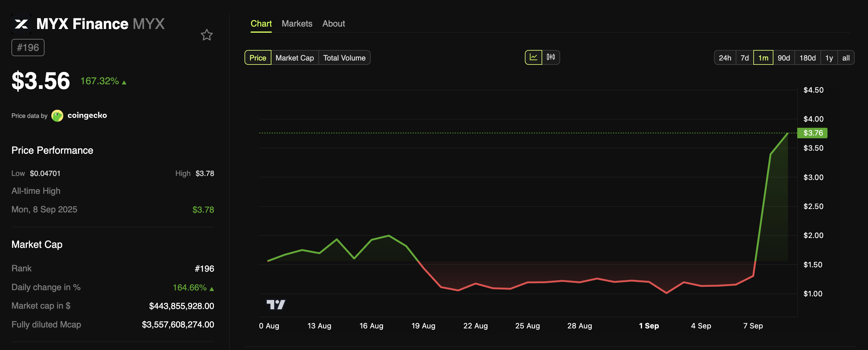
Task: Select the Market Cap data toggle
Action: tap(295, 58)
